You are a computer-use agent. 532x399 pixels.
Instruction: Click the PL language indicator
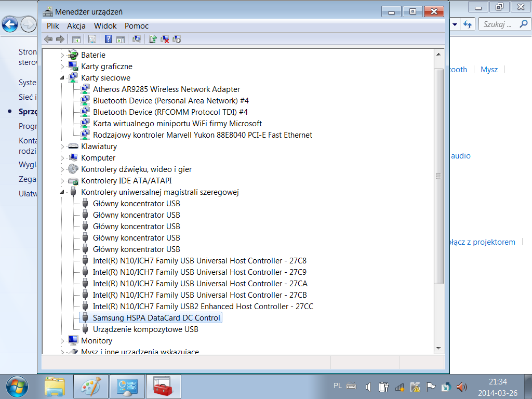click(x=337, y=386)
